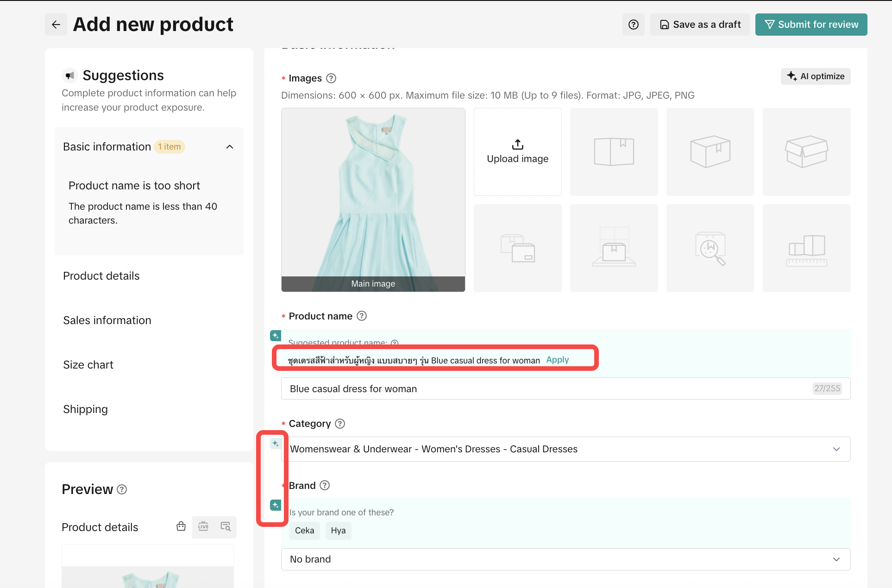Click the Brand help icon
Viewport: 892px width, 588px height.
click(325, 485)
